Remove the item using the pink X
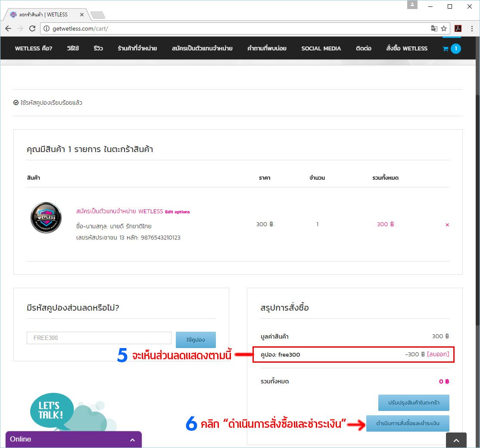The image size is (480, 448). point(447,225)
